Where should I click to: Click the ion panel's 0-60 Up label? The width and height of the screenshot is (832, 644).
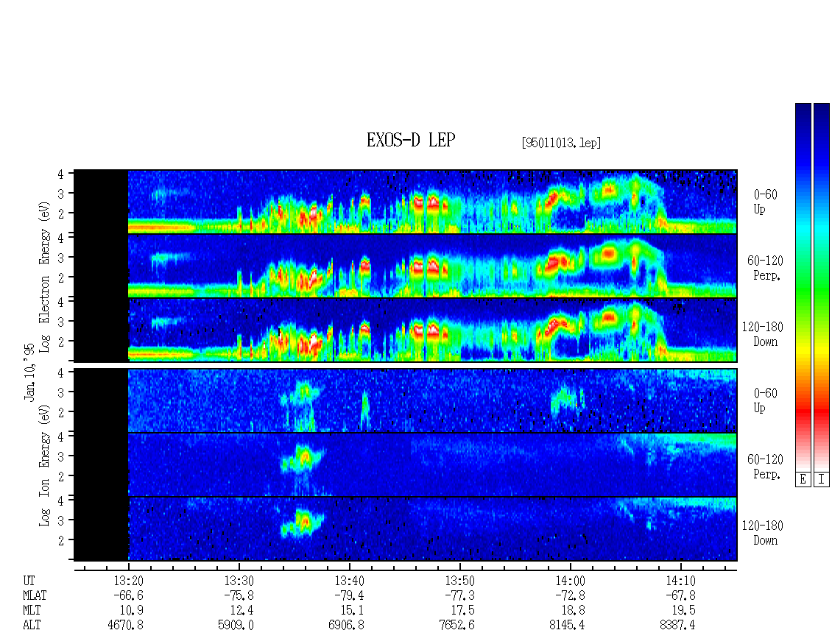click(x=765, y=400)
